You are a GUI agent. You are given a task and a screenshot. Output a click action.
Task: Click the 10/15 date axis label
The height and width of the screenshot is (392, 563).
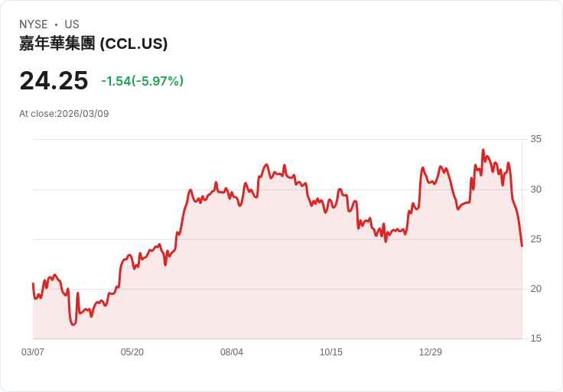coord(331,352)
